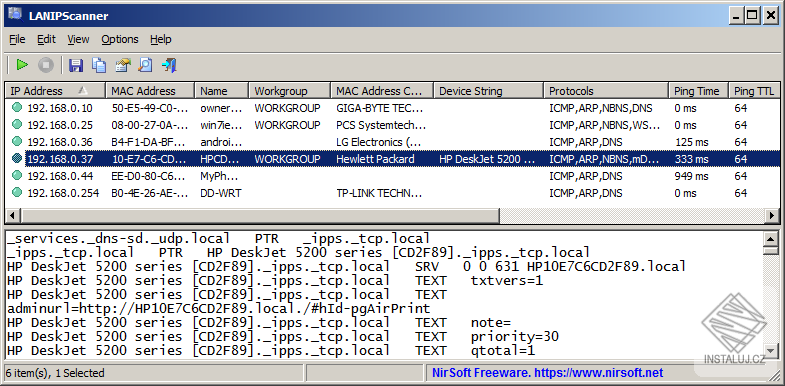Image resolution: width=785 pixels, height=386 pixels.
Task: Click the device list's horizontal scrollbar left arrow
Action: click(14, 216)
